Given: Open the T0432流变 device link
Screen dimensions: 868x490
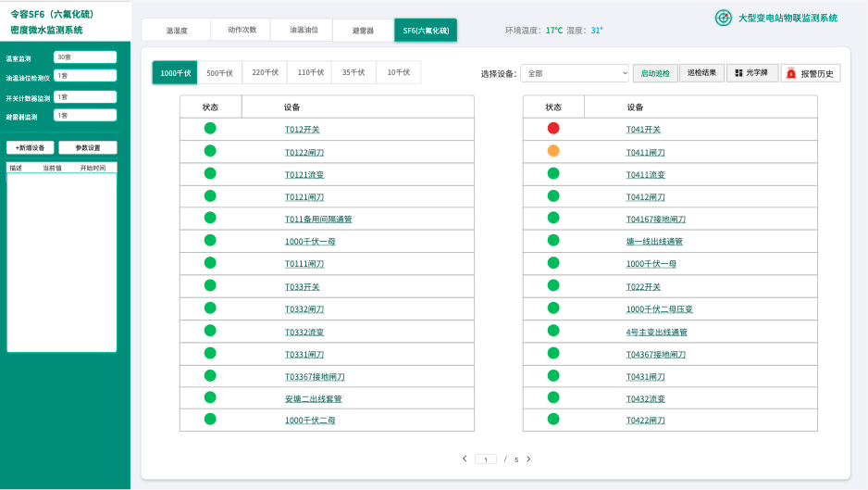Looking at the screenshot, I should tap(646, 399).
